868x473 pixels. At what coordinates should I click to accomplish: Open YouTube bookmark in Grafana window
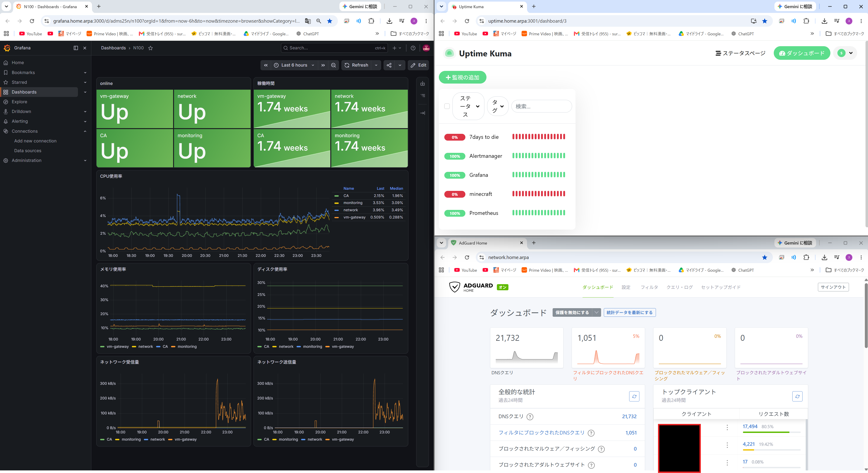[x=31, y=34]
